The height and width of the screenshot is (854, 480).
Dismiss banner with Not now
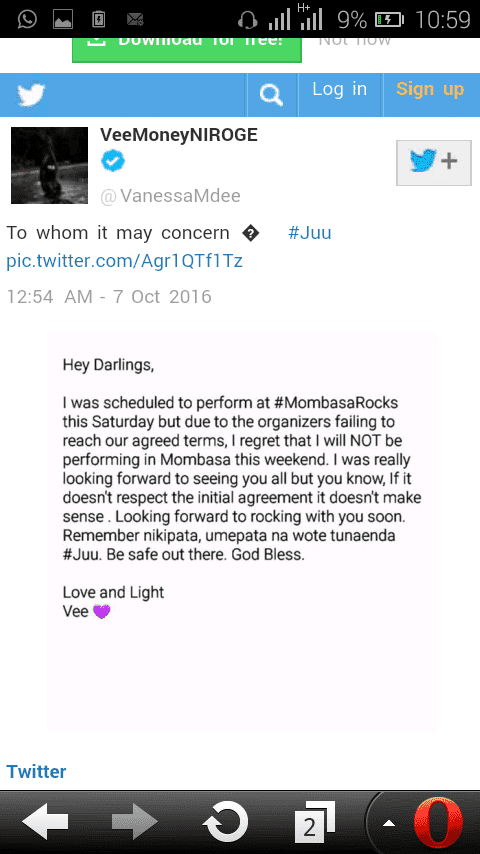click(355, 41)
